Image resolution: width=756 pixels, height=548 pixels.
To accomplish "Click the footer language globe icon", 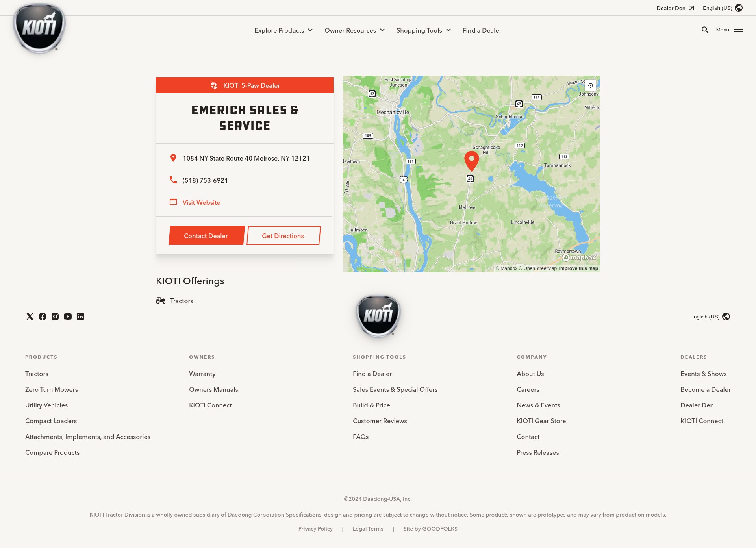I will [726, 317].
